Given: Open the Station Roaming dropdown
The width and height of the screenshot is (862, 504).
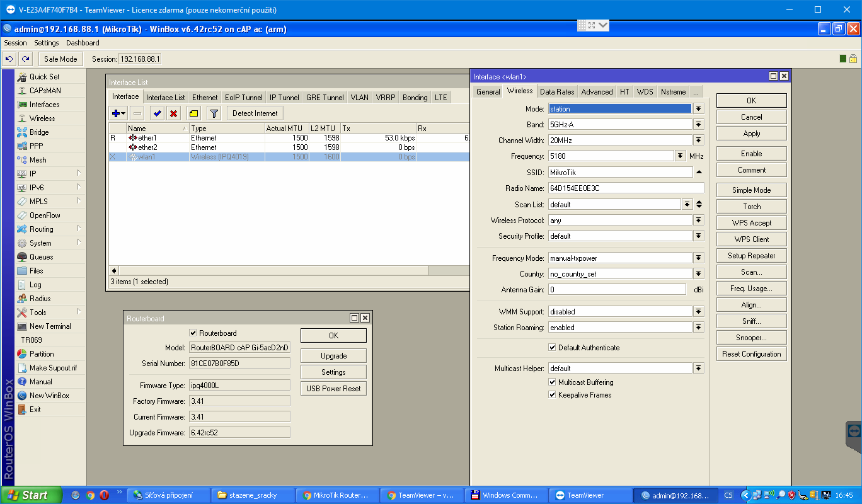Looking at the screenshot, I should 698,328.
